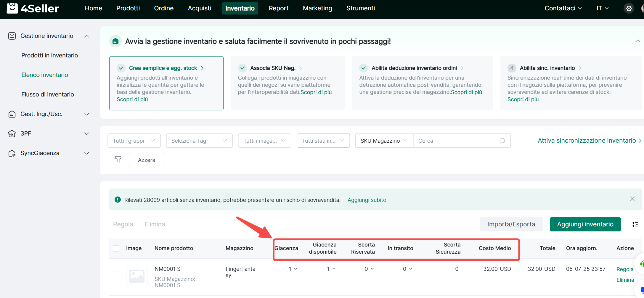
Task: Dismiss the no-inventory warning banner
Action: 632,199
